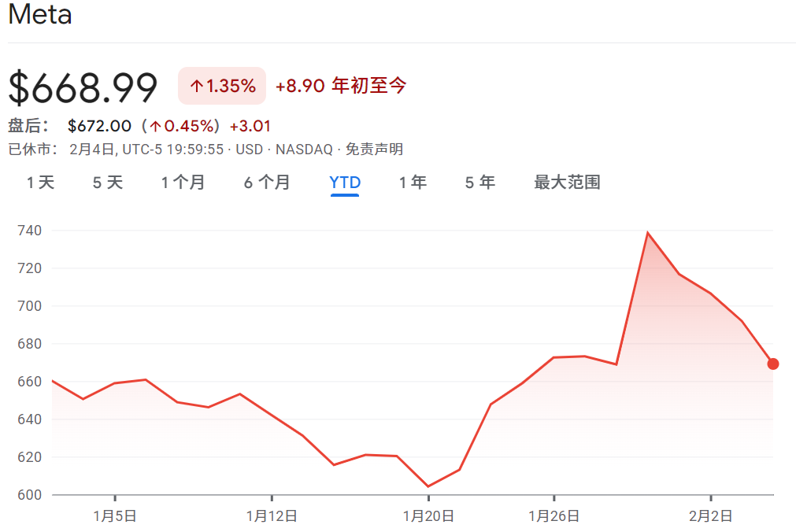Click the after-hours price $672.00
Image resolution: width=796 pixels, height=532 pixels.
click(99, 126)
